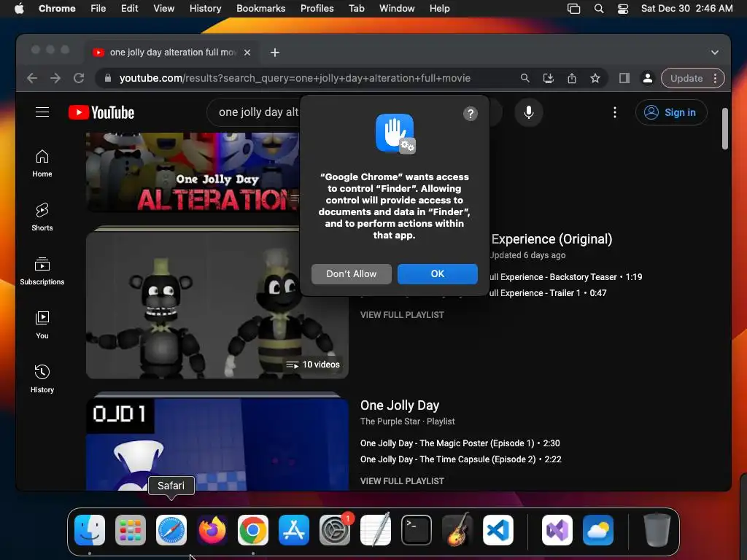747x560 pixels.
Task: Open the One Jolly Day Alteration thumbnail
Action: click(193, 172)
